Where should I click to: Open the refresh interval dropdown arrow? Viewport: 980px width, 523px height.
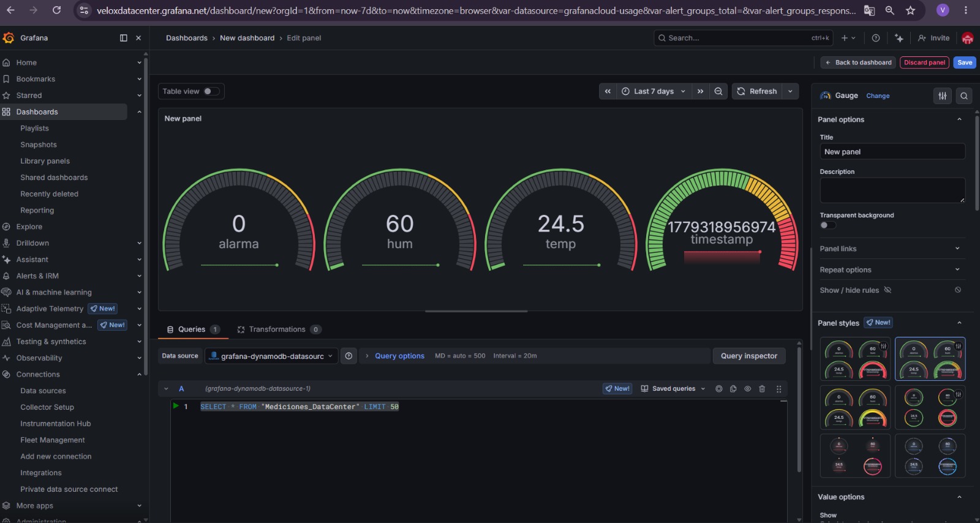[790, 91]
